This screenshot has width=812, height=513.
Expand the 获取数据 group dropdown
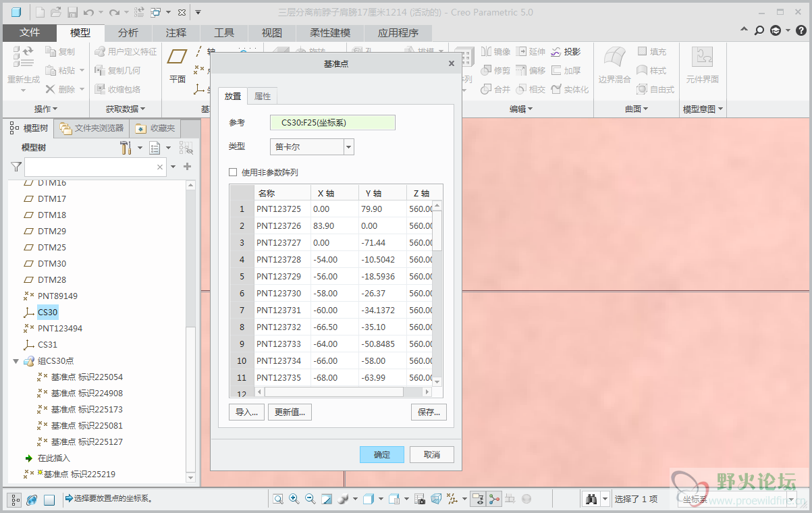(x=126, y=109)
